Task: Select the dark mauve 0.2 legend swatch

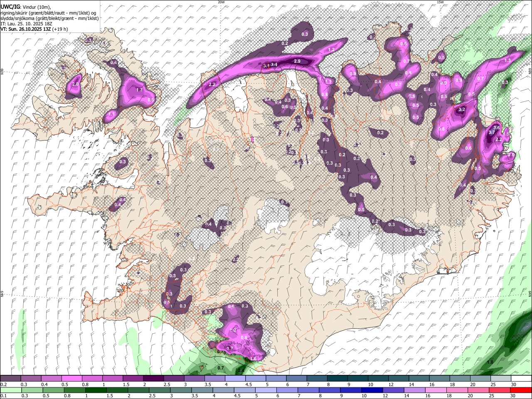Action: 10,379
